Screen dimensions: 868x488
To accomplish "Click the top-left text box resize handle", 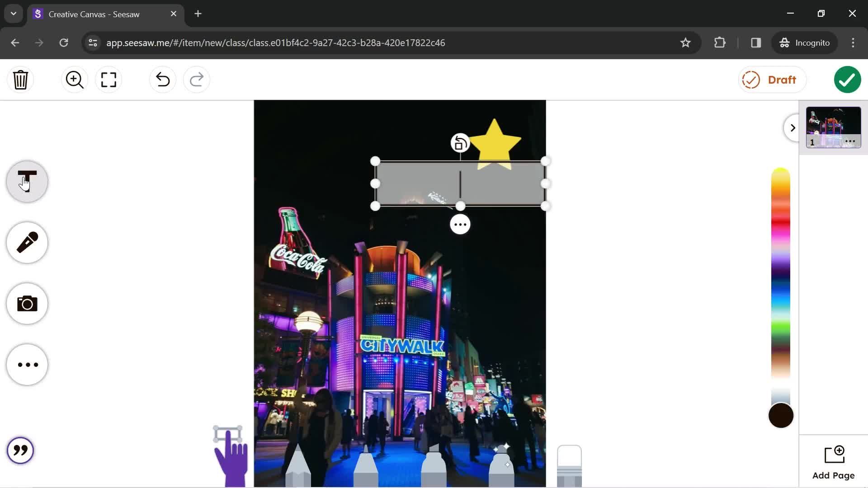I will click(375, 161).
